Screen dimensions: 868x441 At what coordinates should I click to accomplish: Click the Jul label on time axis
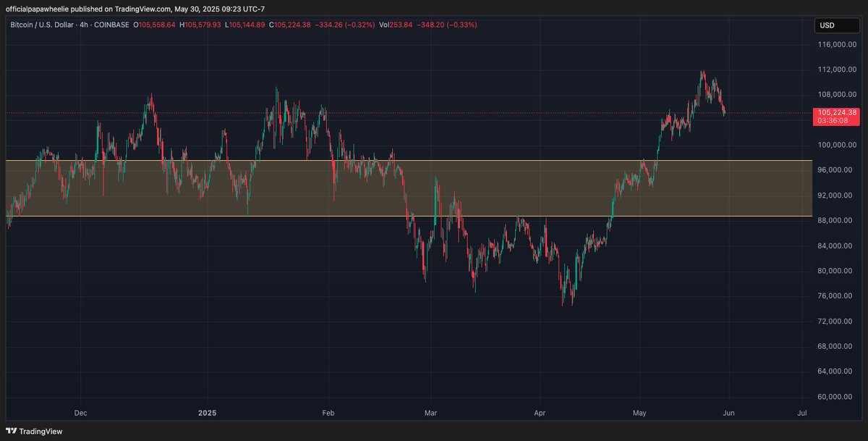[x=801, y=413]
